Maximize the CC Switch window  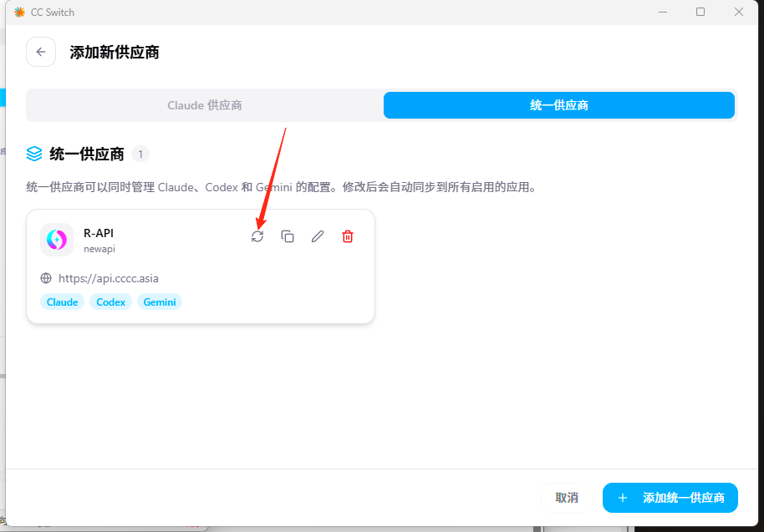pyautogui.click(x=700, y=13)
